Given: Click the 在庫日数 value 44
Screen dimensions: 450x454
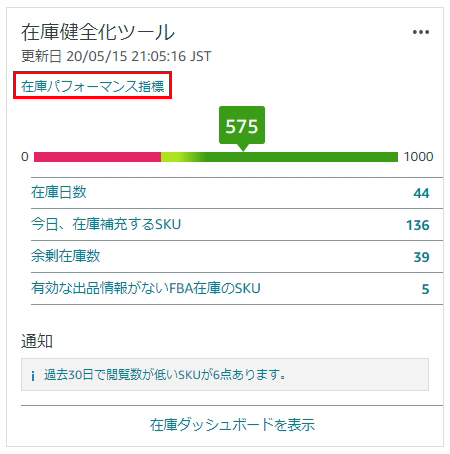Looking at the screenshot, I should point(421,193).
